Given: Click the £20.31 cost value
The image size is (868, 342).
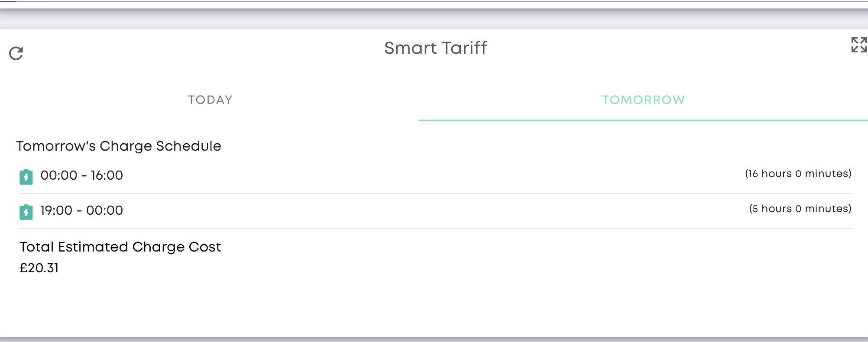Looking at the screenshot, I should click(x=39, y=268).
